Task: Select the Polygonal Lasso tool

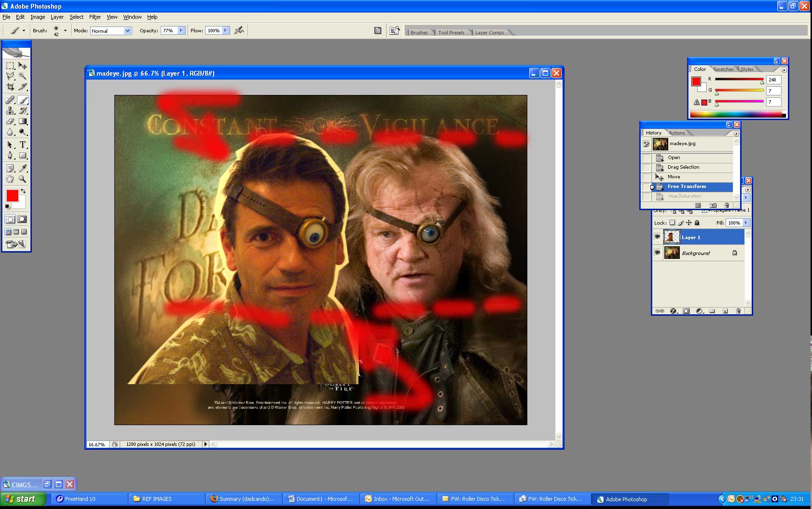Action: [x=10, y=76]
